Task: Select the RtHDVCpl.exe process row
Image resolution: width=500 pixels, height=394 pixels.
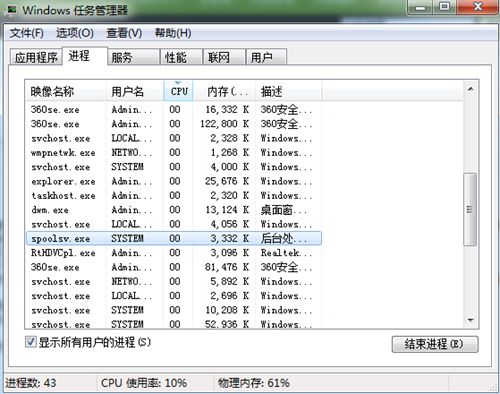Action: pos(174,253)
